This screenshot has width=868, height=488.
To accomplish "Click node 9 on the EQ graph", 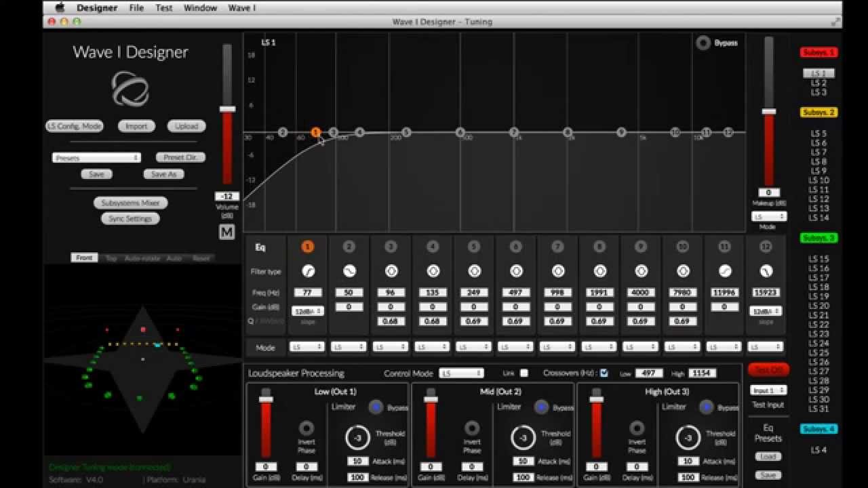I will [x=621, y=132].
